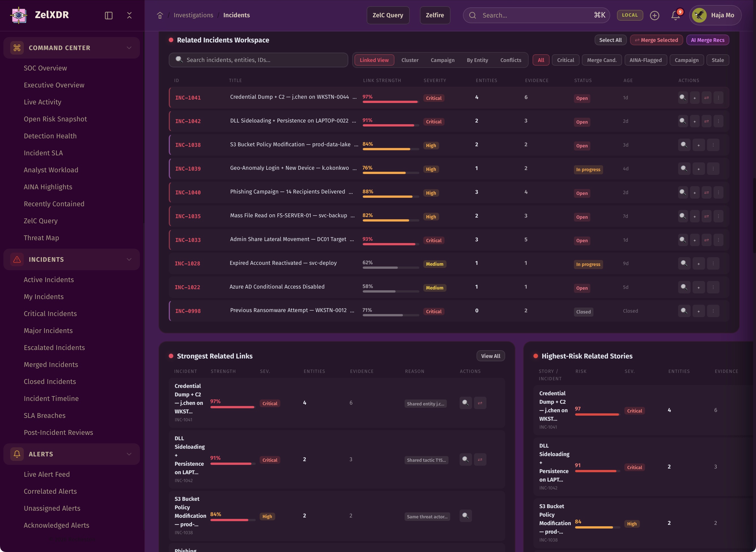
Task: Collapse the Incidents sidebar section
Action: [129, 260]
